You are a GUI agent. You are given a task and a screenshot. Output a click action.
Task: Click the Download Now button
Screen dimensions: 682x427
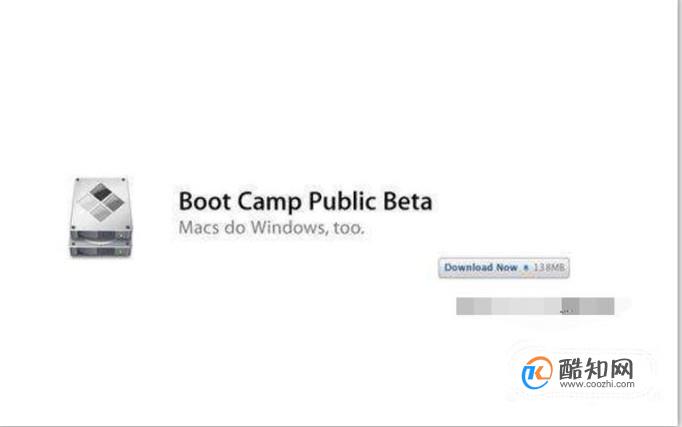pos(504,267)
